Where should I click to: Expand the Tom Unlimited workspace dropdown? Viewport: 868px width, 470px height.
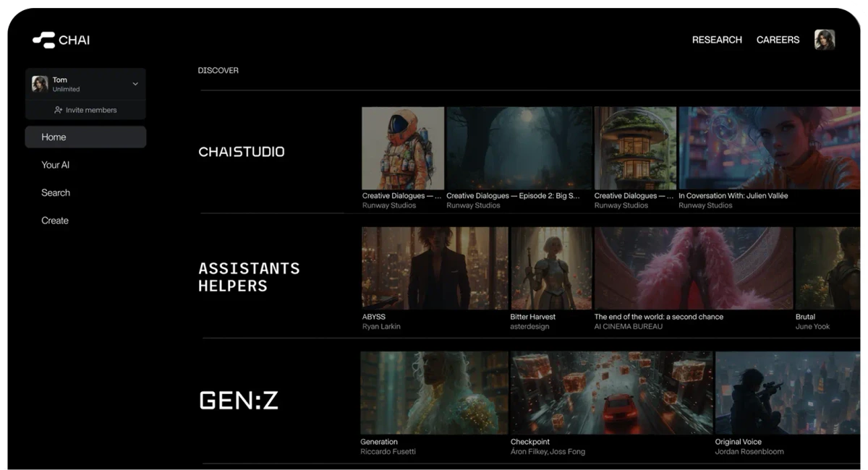[x=135, y=84]
